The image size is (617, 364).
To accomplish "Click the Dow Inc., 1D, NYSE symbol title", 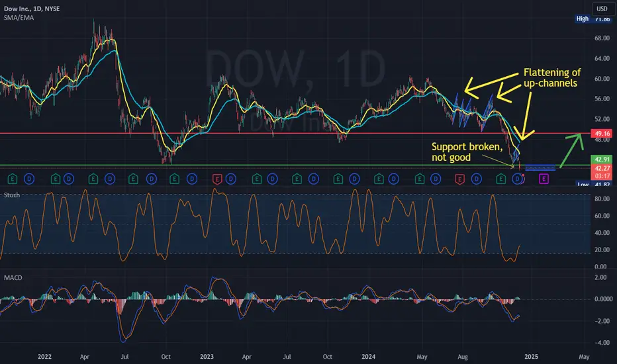I will 32,9.
